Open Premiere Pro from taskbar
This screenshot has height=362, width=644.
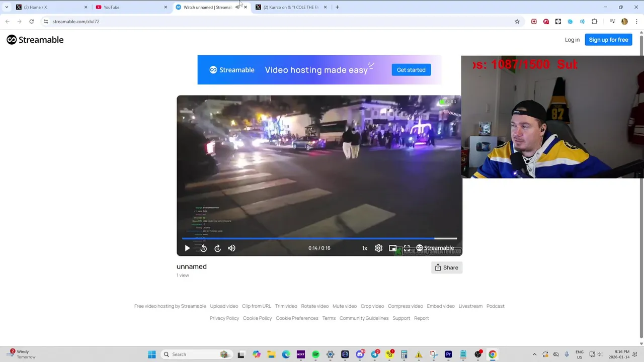point(448,354)
